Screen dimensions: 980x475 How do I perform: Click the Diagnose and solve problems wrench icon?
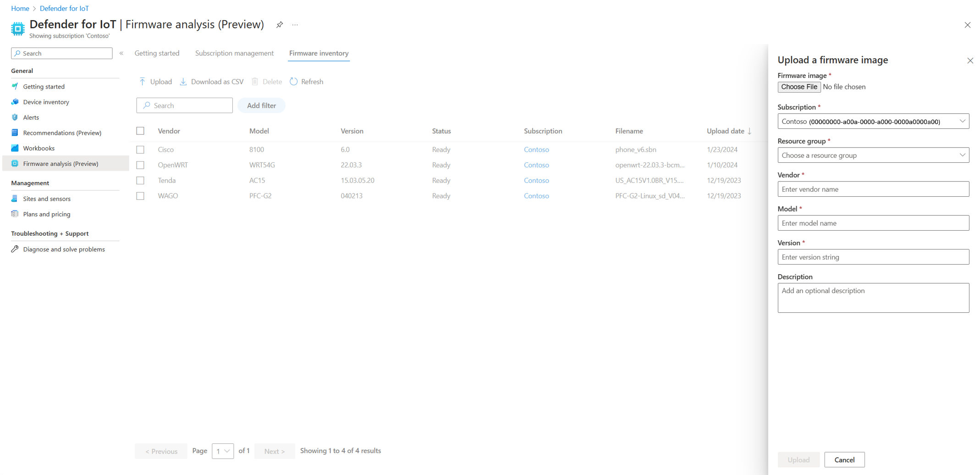click(x=15, y=249)
